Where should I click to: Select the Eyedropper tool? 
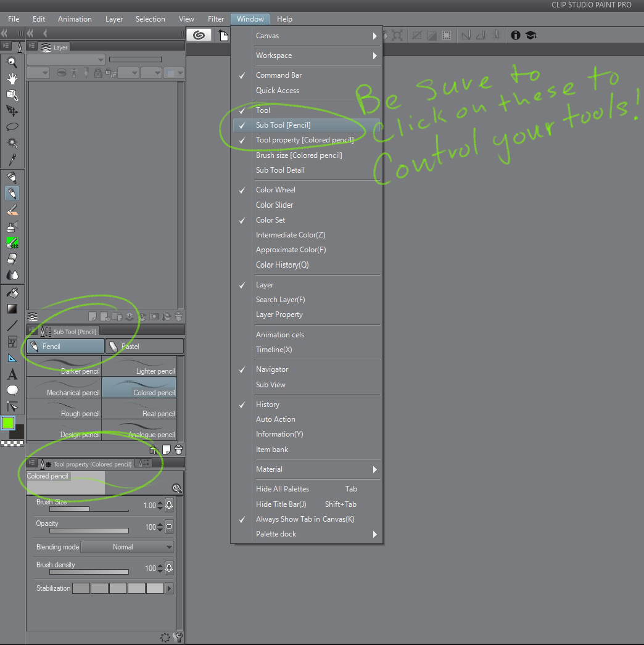12,159
